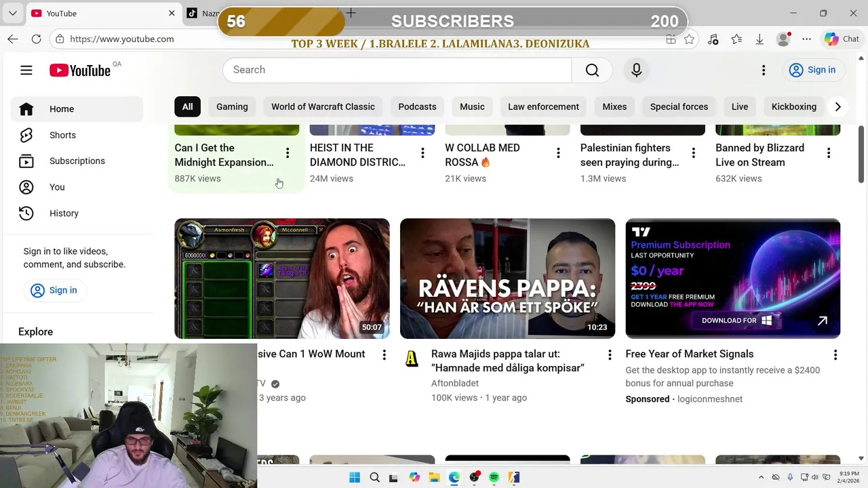This screenshot has width=868, height=488.
Task: Filter by the Special forces chip
Action: click(679, 106)
